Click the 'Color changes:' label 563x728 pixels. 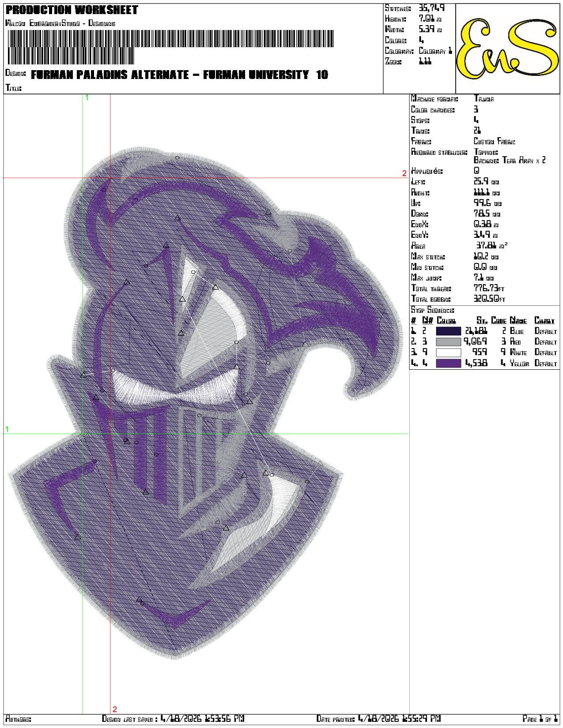433,110
